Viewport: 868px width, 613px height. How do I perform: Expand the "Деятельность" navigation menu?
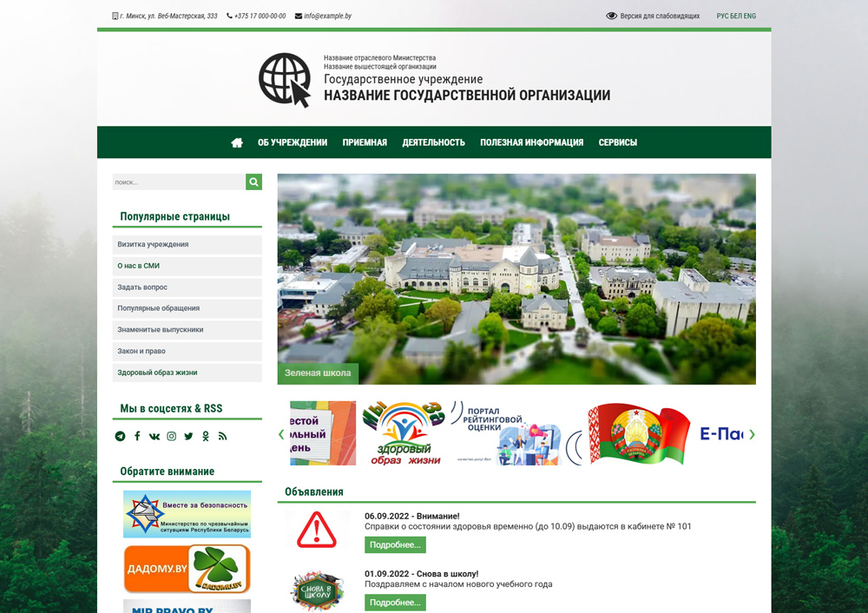pos(433,142)
